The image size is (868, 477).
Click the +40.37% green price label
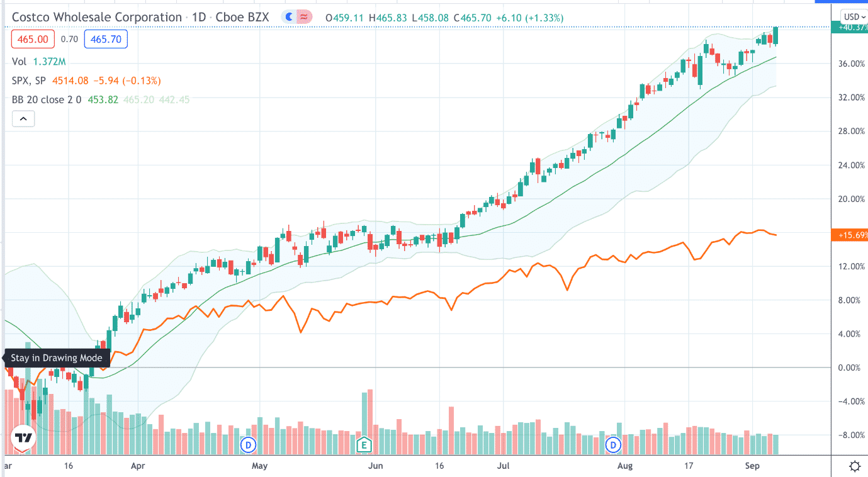[849, 27]
